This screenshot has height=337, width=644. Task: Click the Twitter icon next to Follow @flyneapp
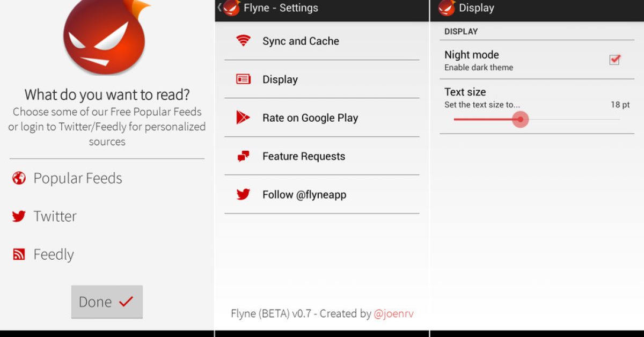[243, 194]
